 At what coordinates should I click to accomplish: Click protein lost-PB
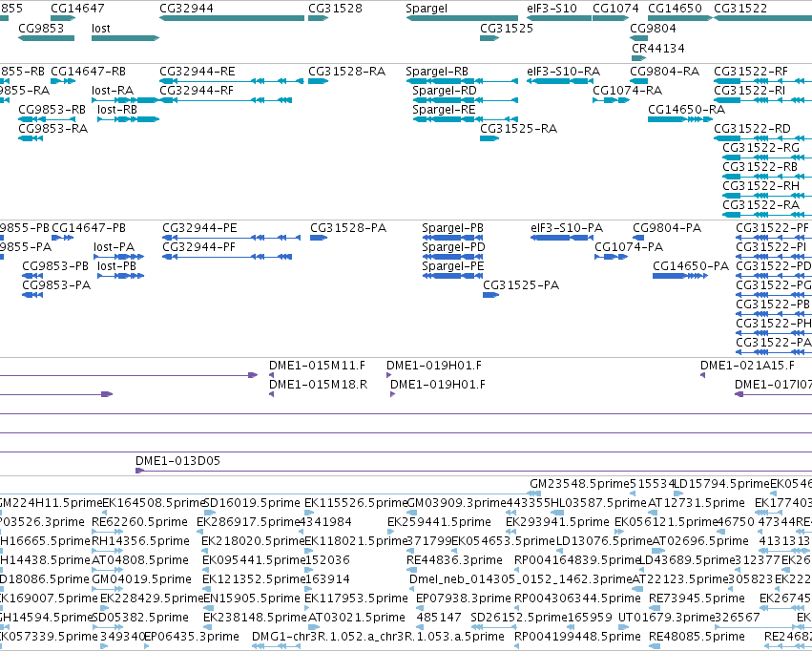click(117, 266)
